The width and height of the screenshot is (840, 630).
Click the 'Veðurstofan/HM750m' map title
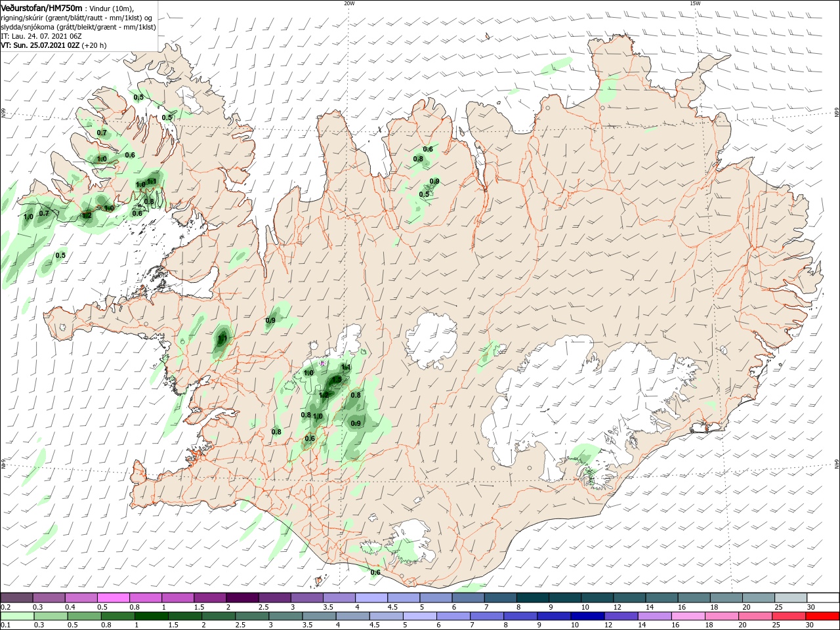click(x=42, y=7)
